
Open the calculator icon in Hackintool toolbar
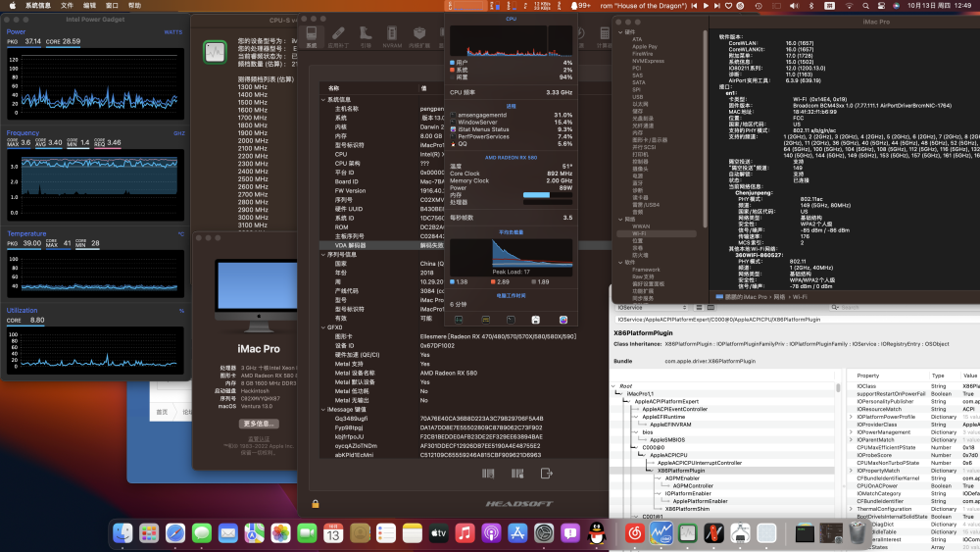604,37
